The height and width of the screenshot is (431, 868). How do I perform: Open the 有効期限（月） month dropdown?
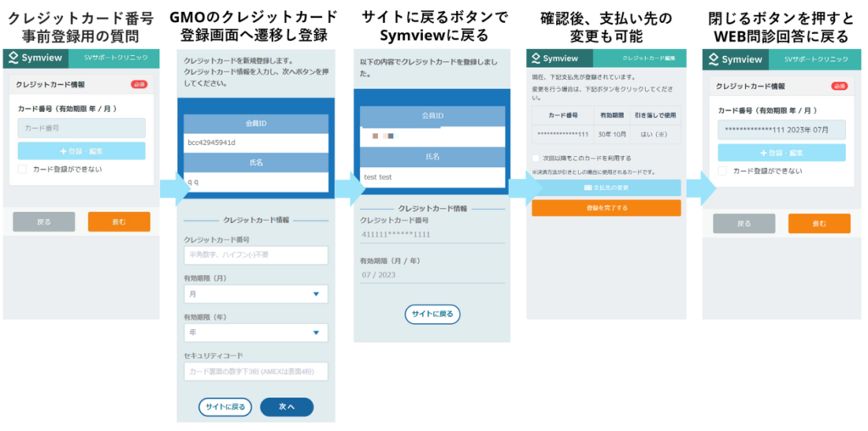click(255, 294)
